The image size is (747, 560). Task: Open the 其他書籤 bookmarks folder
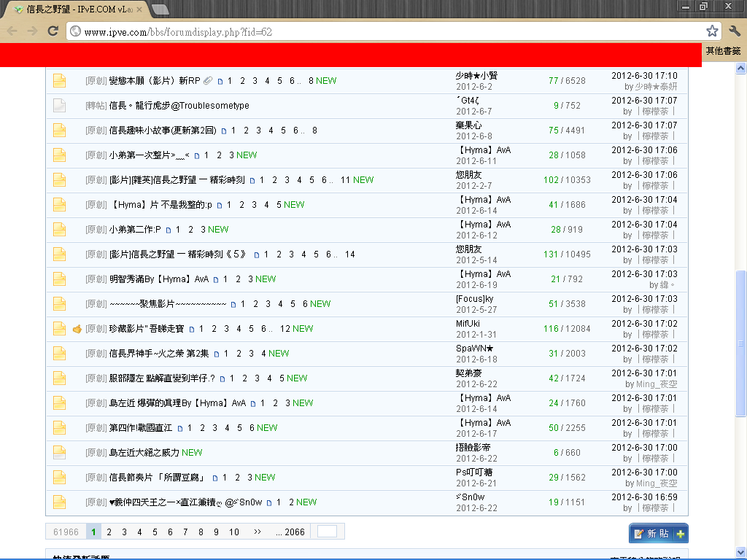(723, 51)
